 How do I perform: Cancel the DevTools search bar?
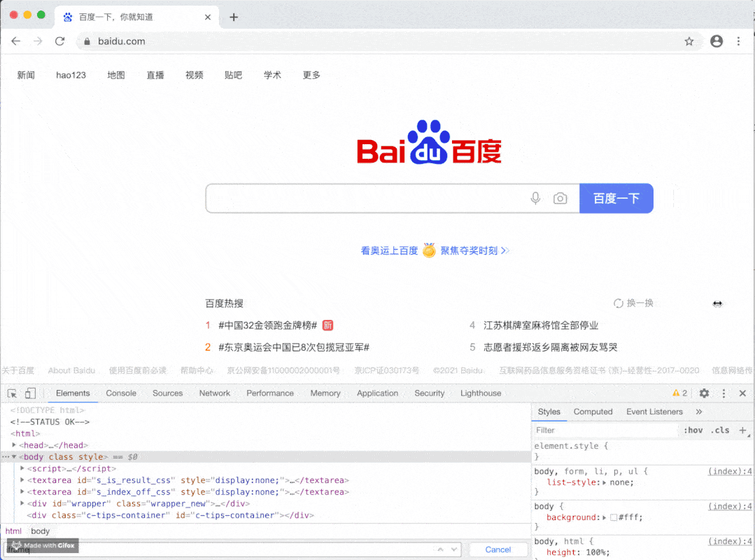point(498,549)
